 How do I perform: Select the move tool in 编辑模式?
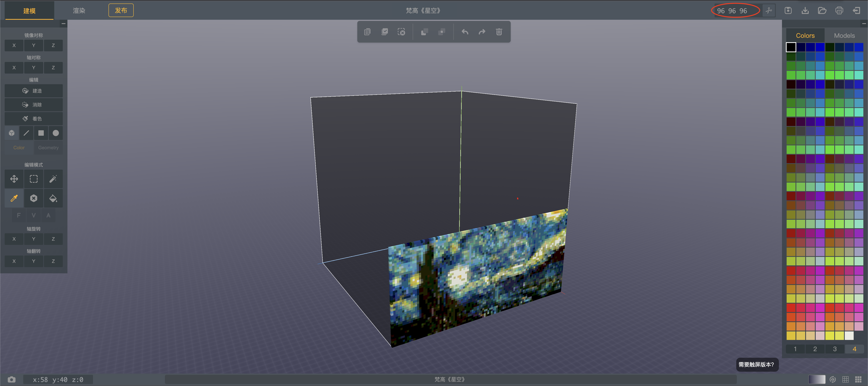pos(14,179)
